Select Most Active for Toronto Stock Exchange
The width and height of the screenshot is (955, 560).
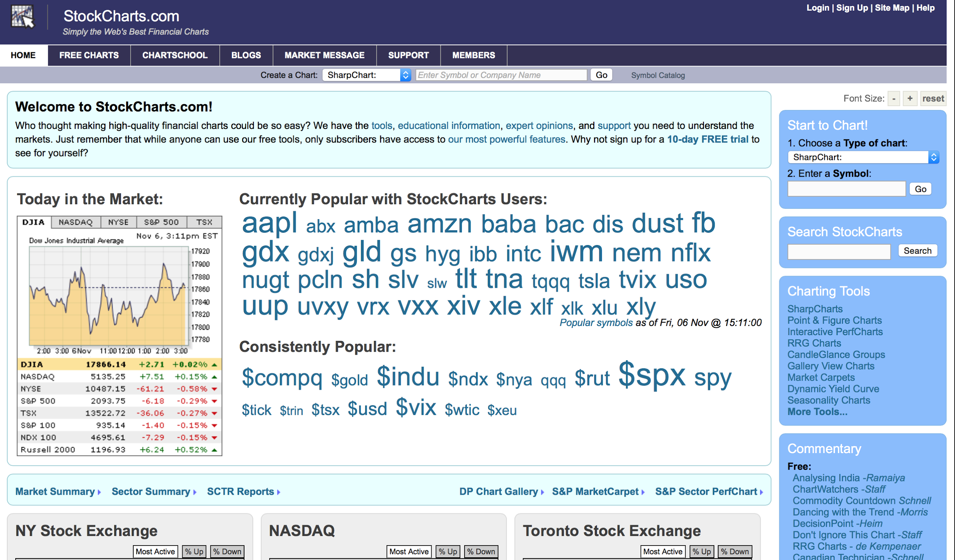[x=662, y=552]
